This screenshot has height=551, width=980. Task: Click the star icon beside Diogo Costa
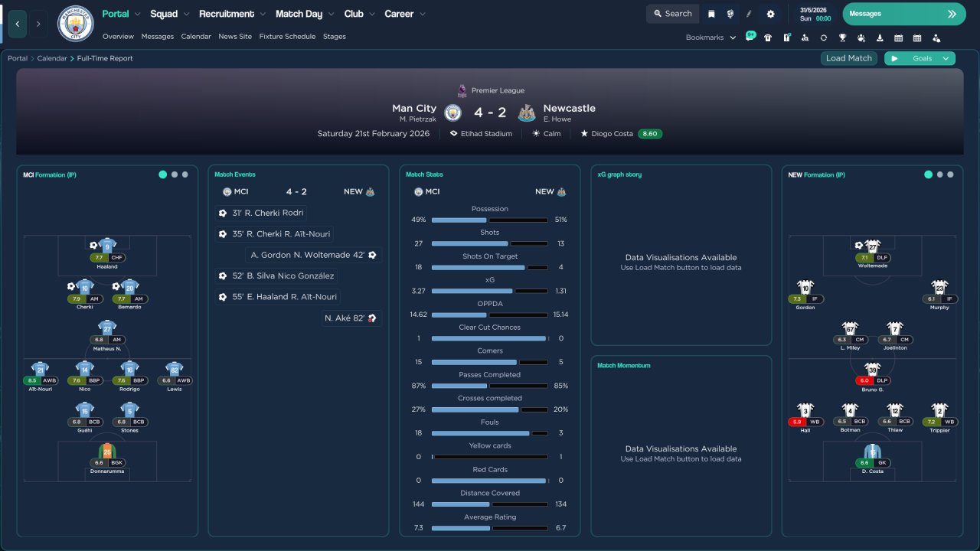pyautogui.click(x=584, y=133)
